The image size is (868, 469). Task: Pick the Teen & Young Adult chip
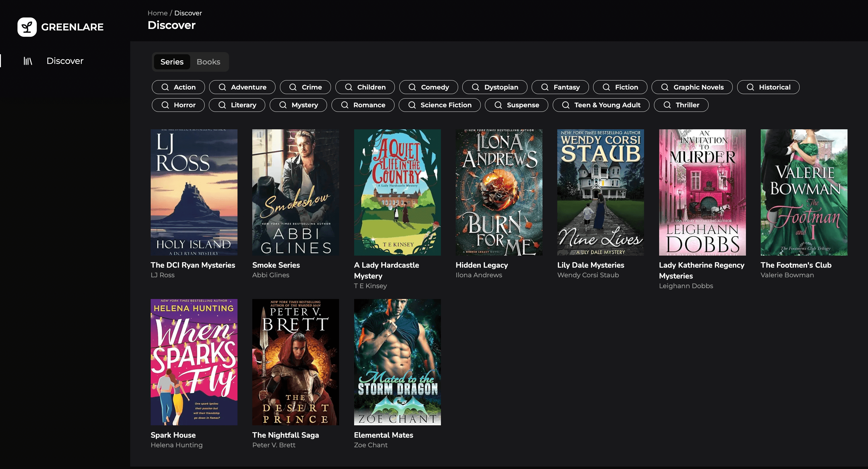[601, 105]
